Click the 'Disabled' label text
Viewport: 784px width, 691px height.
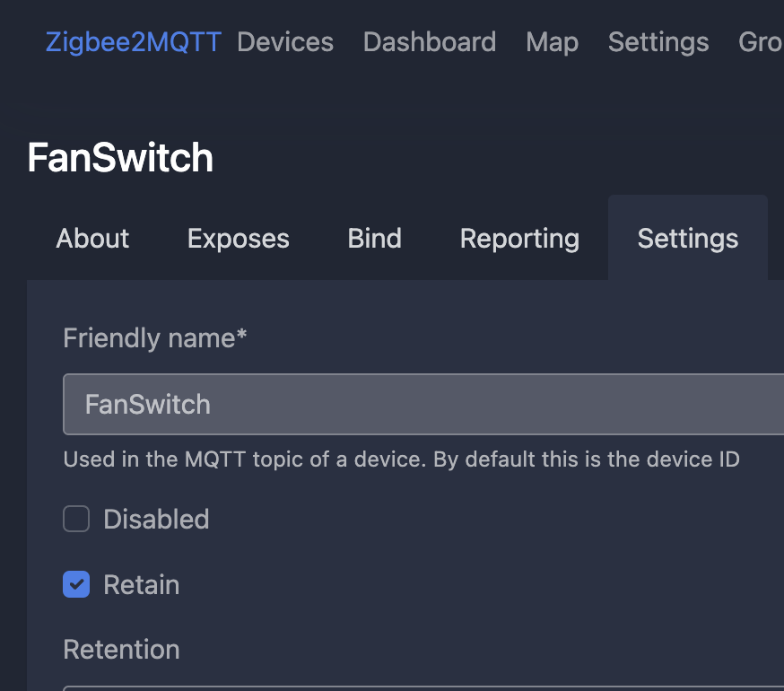pos(156,519)
